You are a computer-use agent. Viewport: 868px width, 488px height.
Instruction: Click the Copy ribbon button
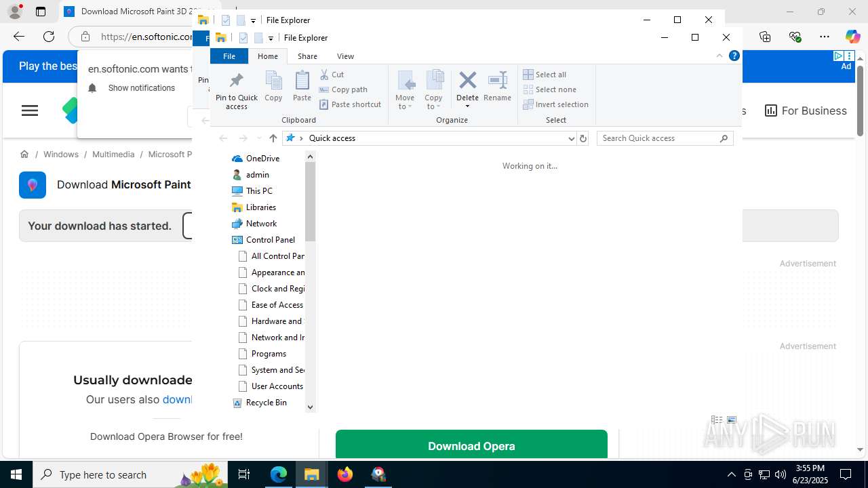point(273,87)
